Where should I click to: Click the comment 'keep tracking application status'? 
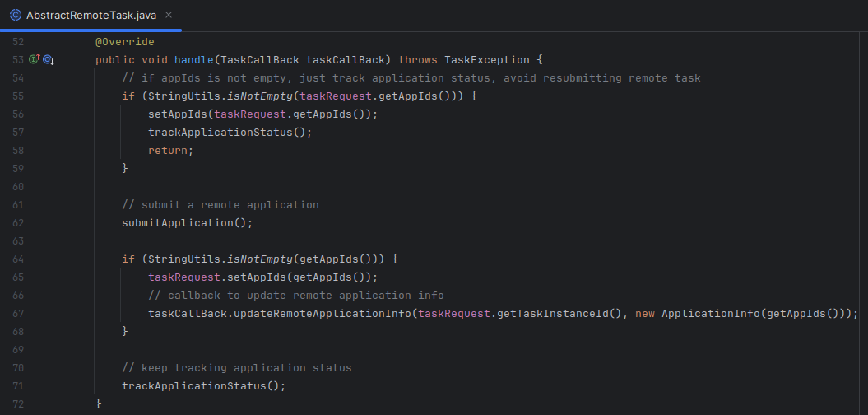237,368
